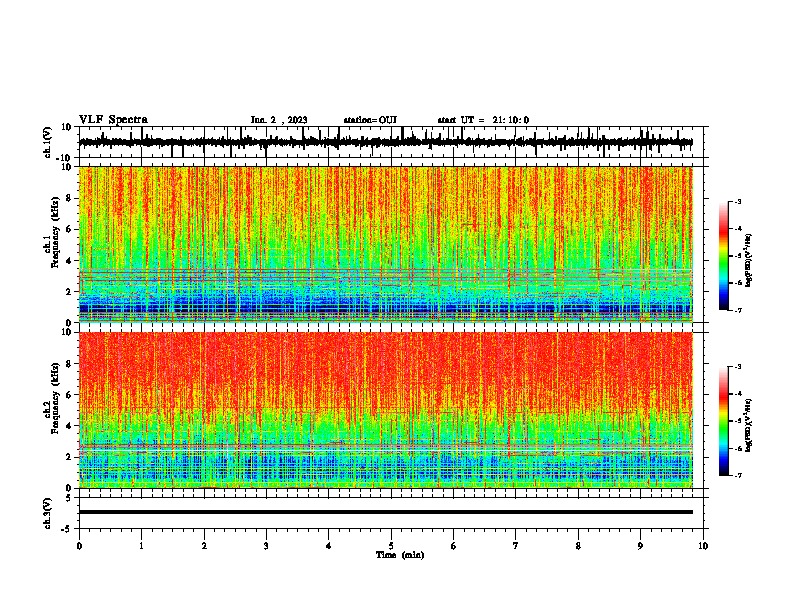Click time axis tick label 0
792x612 pixels.
coord(79,546)
